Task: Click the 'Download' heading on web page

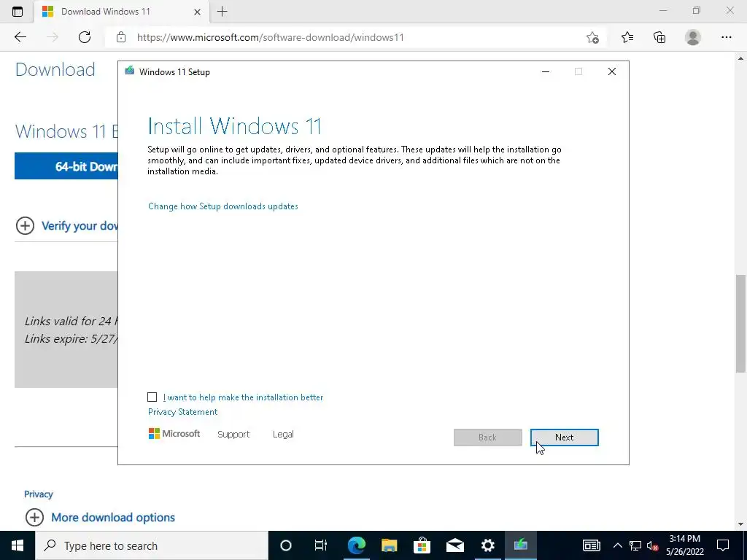Action: [55, 69]
